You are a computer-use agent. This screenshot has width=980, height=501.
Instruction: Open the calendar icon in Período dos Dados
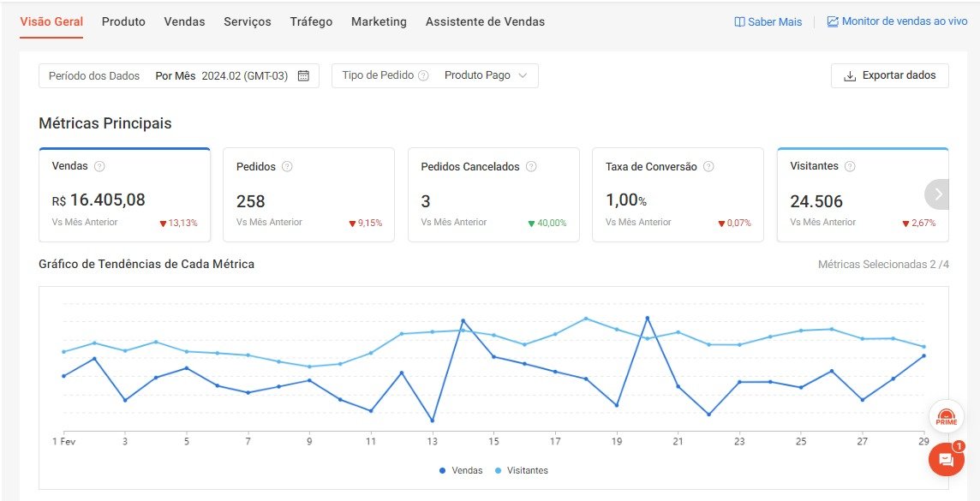click(x=303, y=75)
